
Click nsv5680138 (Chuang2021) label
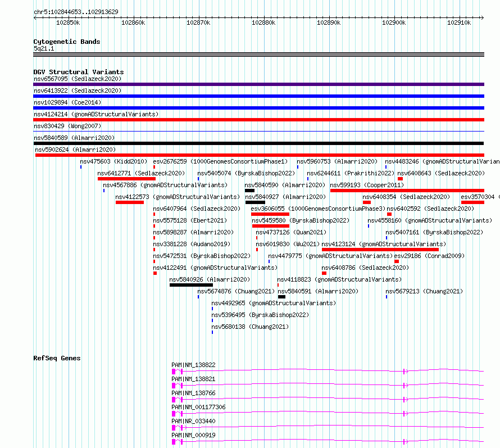250,327
